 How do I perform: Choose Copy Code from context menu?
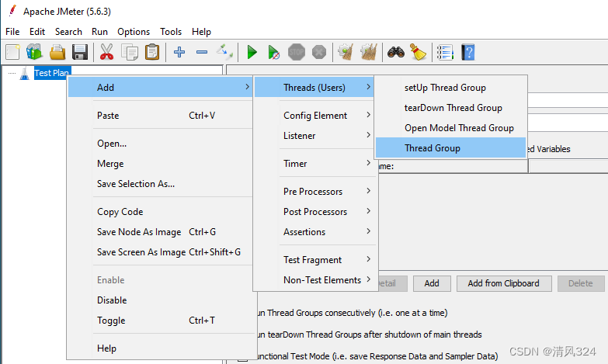point(160,212)
